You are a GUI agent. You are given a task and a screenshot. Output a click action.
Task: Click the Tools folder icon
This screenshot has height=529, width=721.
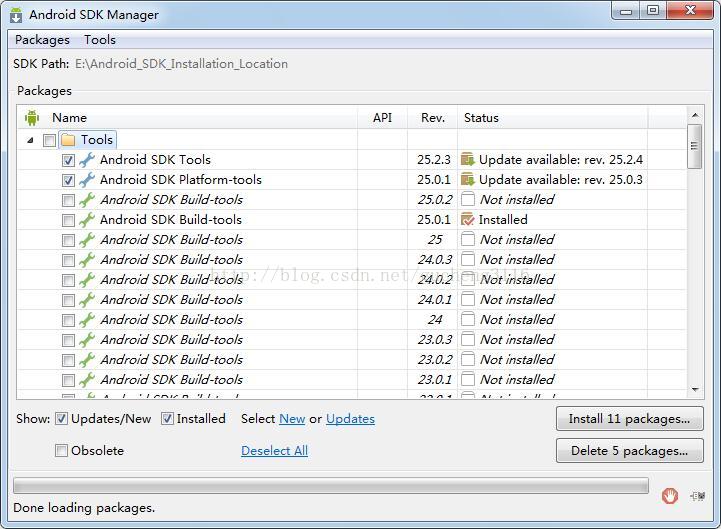click(x=68, y=139)
